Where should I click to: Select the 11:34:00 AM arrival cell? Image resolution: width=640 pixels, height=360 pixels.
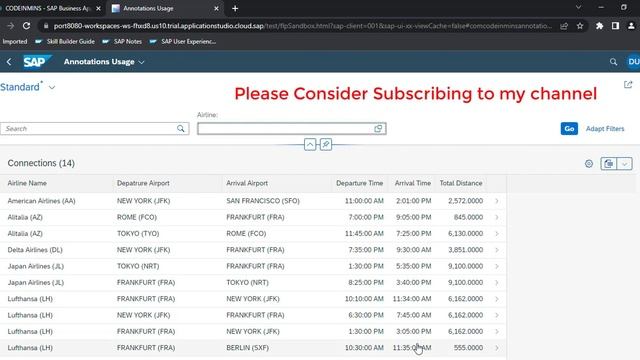tap(412, 299)
